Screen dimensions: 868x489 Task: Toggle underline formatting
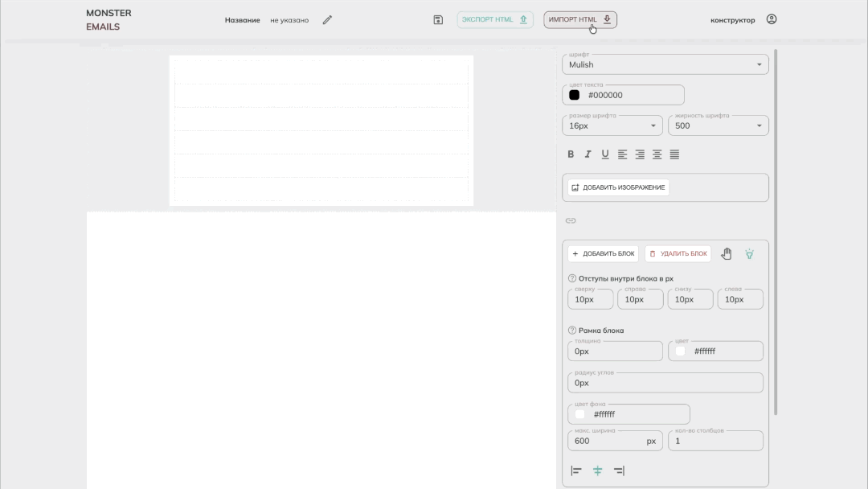pos(605,154)
